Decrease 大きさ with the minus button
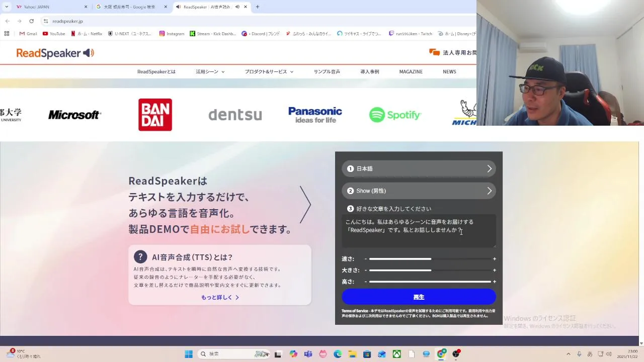This screenshot has width=644, height=362. pos(366,270)
